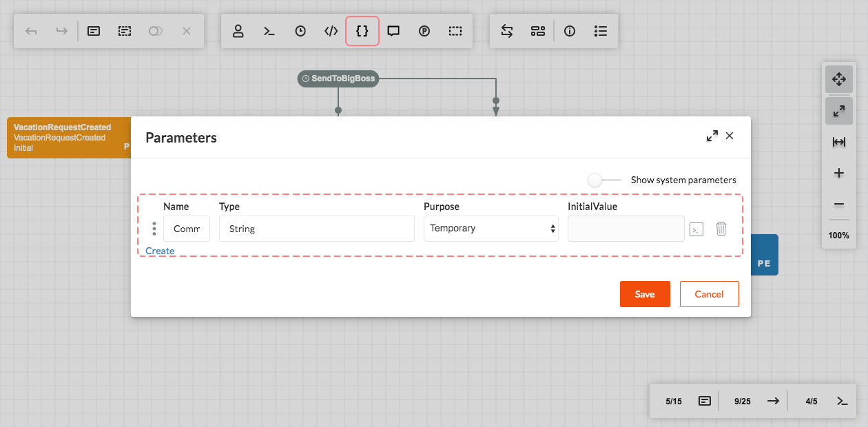The height and width of the screenshot is (427, 868).
Task: Select the VacationRequestCreated activity block
Action: pyautogui.click(x=69, y=138)
